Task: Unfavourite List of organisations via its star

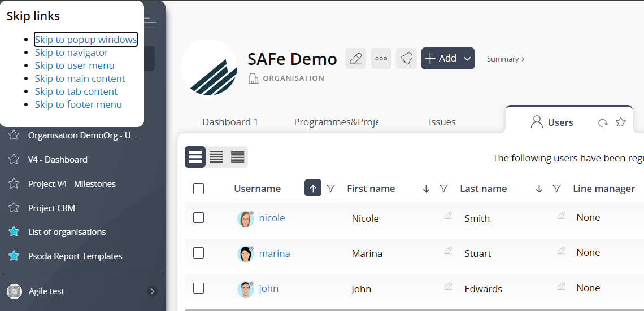Action: click(14, 232)
